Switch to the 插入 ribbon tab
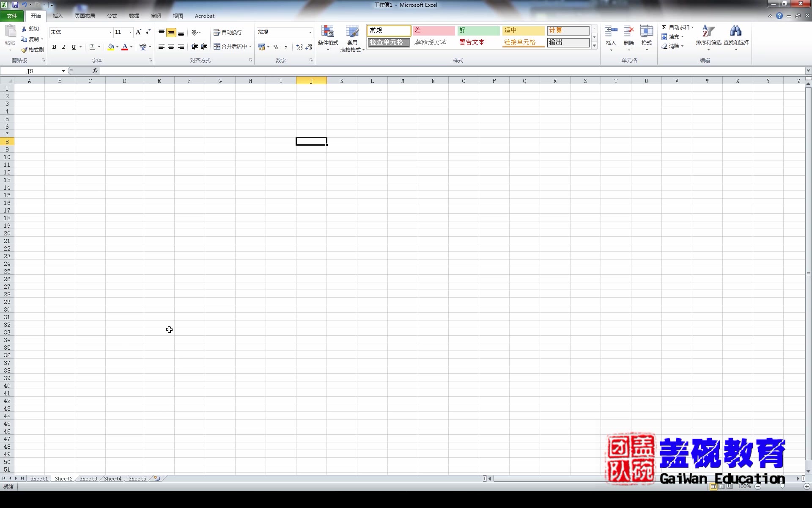This screenshot has width=812, height=508. tap(58, 16)
